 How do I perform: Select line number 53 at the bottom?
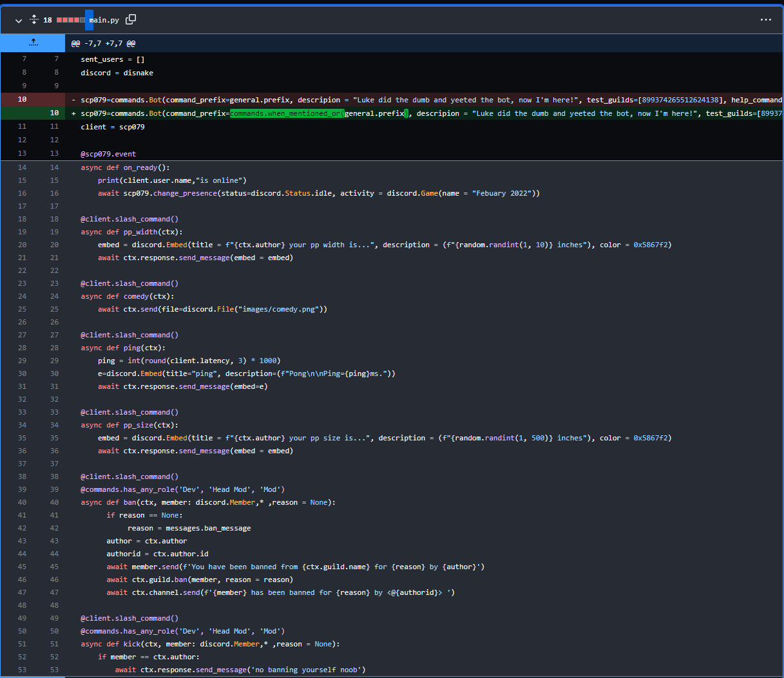(22, 669)
